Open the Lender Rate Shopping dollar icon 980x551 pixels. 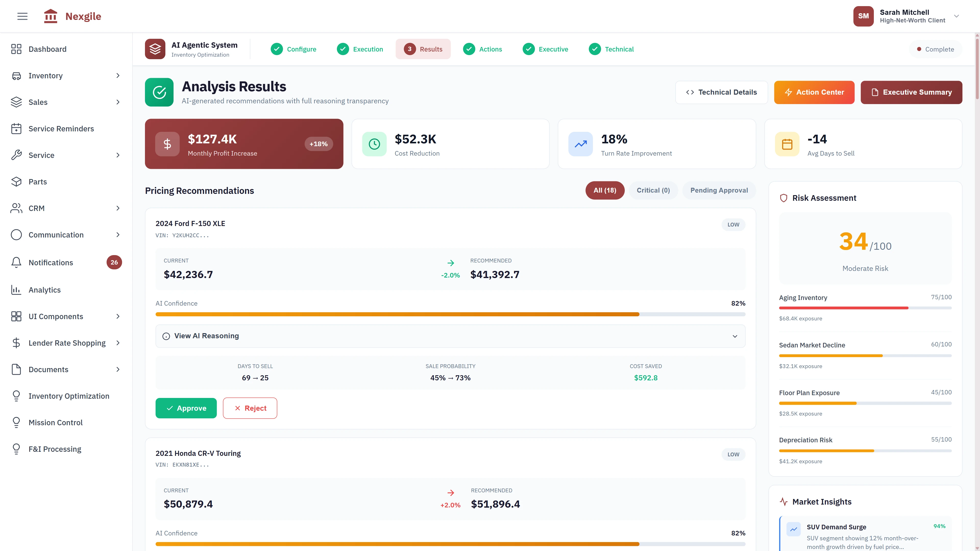pyautogui.click(x=16, y=343)
